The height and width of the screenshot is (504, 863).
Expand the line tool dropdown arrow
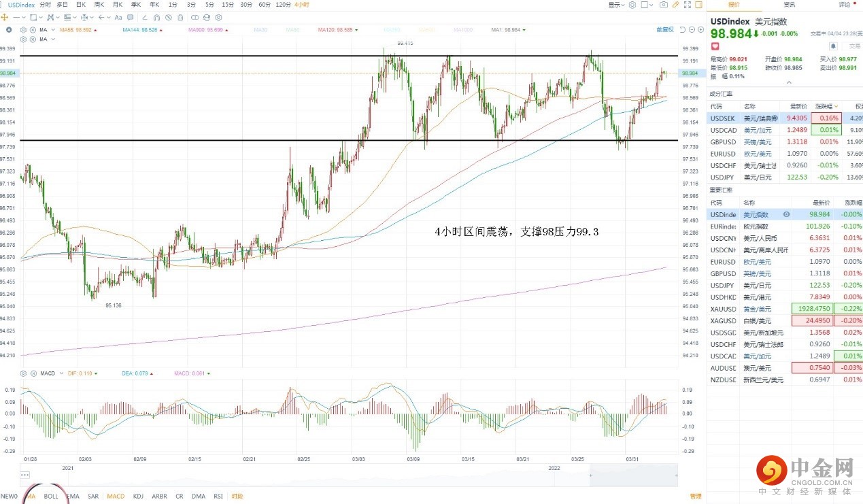click(24, 18)
